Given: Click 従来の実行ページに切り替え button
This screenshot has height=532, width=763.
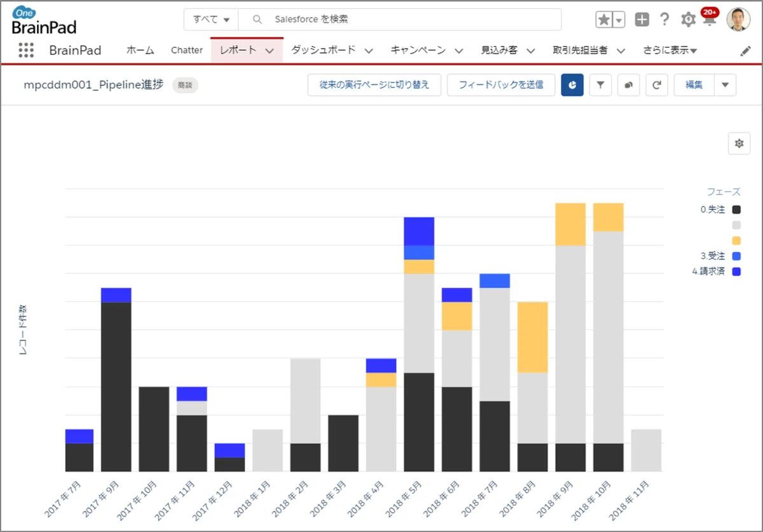Looking at the screenshot, I should point(375,85).
